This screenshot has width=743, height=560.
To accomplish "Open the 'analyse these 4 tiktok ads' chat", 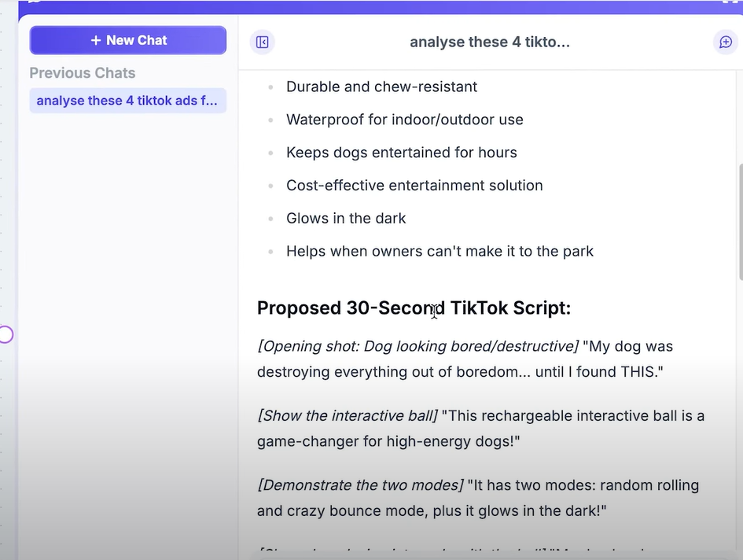I will point(127,101).
